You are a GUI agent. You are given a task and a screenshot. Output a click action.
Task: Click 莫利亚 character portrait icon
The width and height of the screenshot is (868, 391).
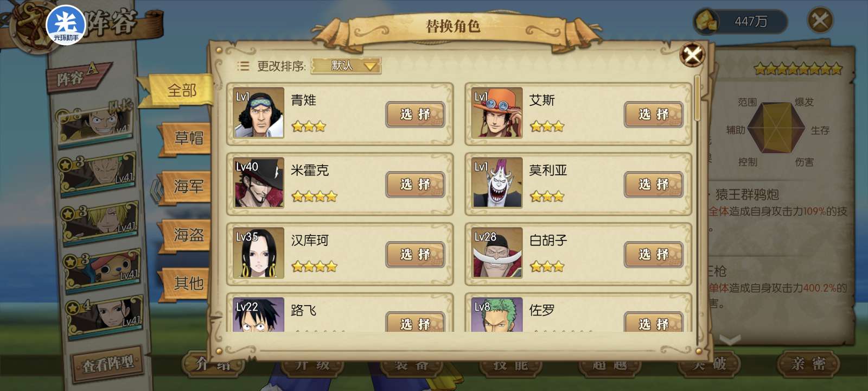(496, 182)
